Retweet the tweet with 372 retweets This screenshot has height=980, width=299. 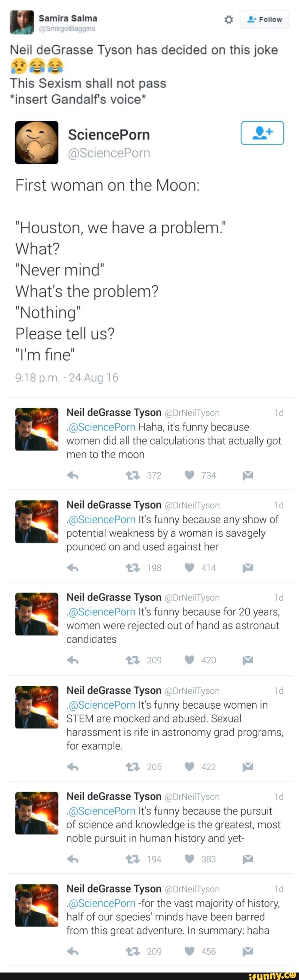[133, 475]
